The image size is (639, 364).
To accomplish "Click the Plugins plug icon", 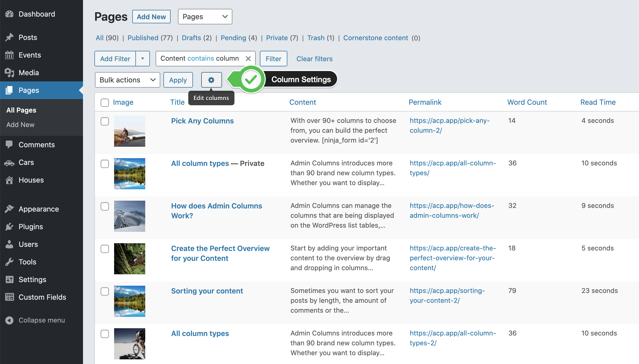I will (x=9, y=227).
